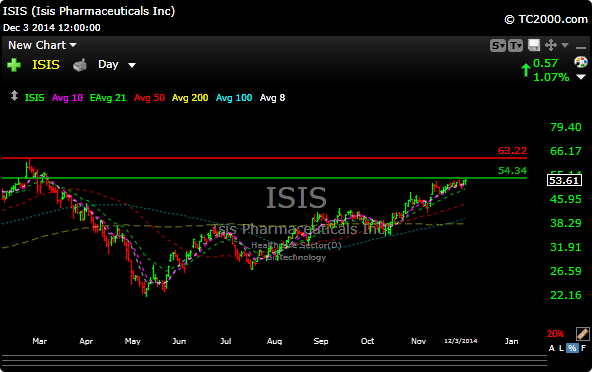Click the green plus add-indicator icon
The height and width of the screenshot is (372, 592).
pyautogui.click(x=14, y=65)
